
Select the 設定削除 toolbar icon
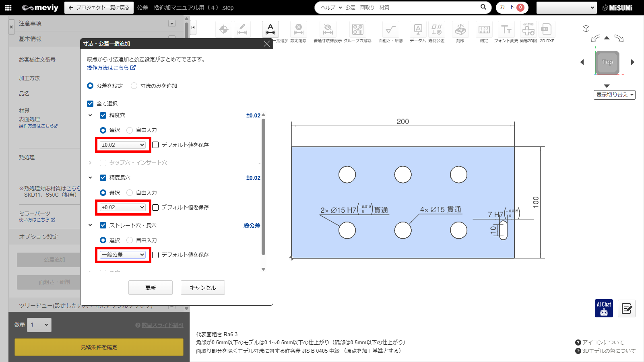298,29
